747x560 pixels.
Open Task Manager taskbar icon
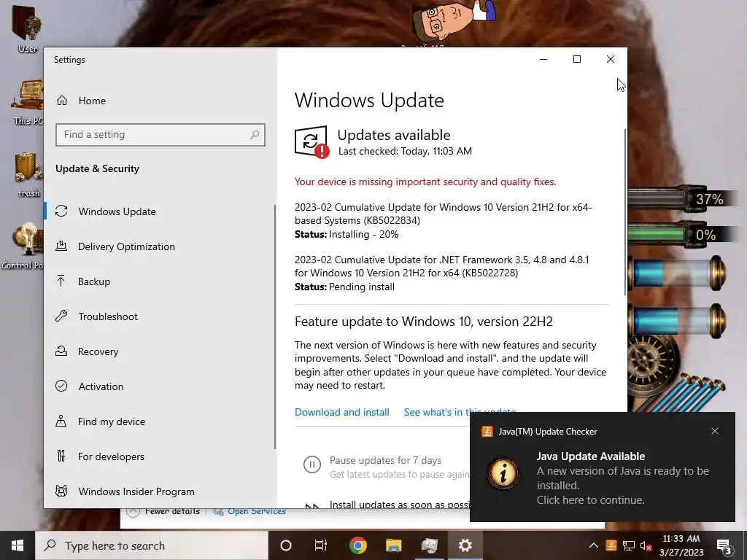pos(429,545)
